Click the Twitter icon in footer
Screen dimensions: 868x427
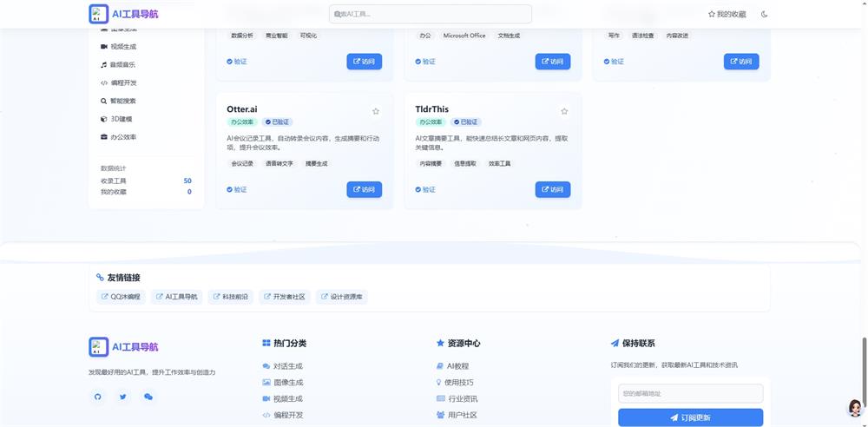point(123,397)
